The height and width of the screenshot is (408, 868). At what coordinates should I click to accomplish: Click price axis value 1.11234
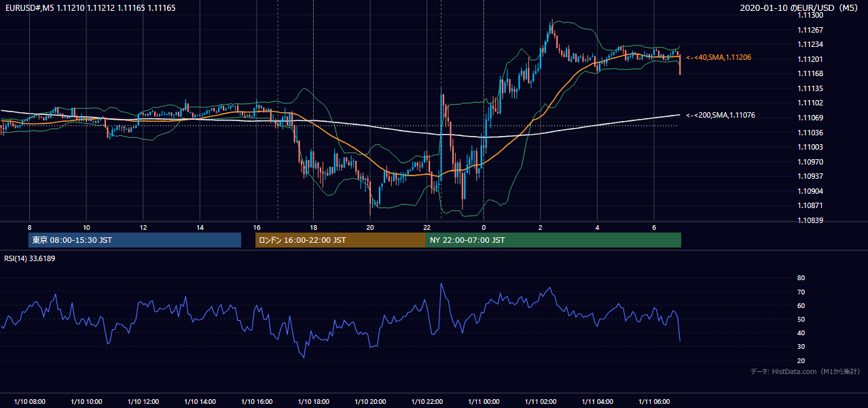click(809, 45)
